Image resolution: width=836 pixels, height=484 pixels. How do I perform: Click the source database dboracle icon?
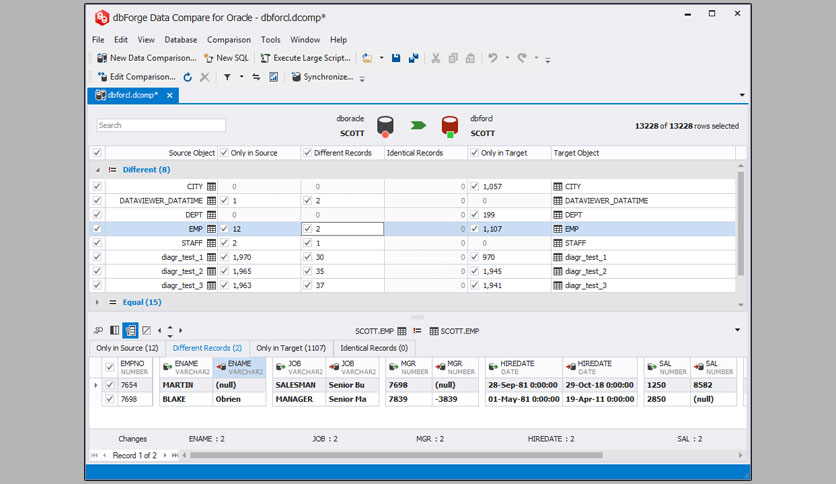tap(385, 127)
